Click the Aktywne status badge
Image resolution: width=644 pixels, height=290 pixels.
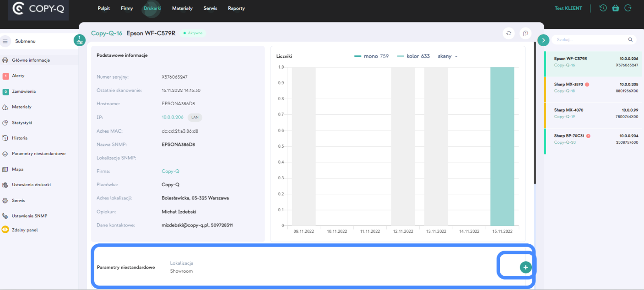(193, 33)
